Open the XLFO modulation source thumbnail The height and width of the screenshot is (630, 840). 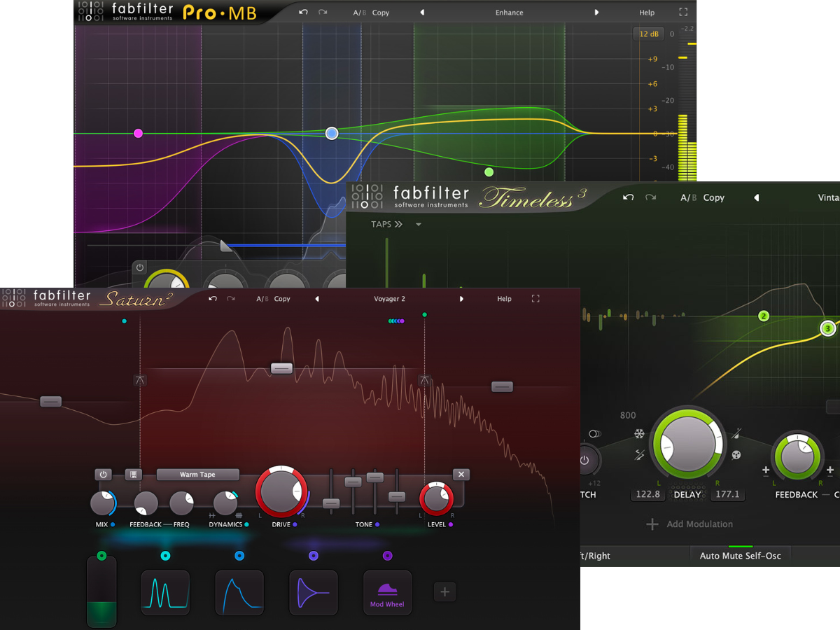tap(166, 592)
